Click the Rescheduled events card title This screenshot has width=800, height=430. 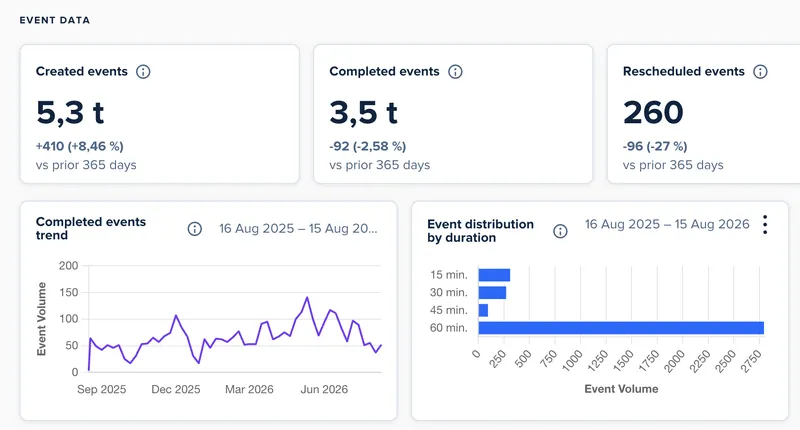pyautogui.click(x=684, y=71)
